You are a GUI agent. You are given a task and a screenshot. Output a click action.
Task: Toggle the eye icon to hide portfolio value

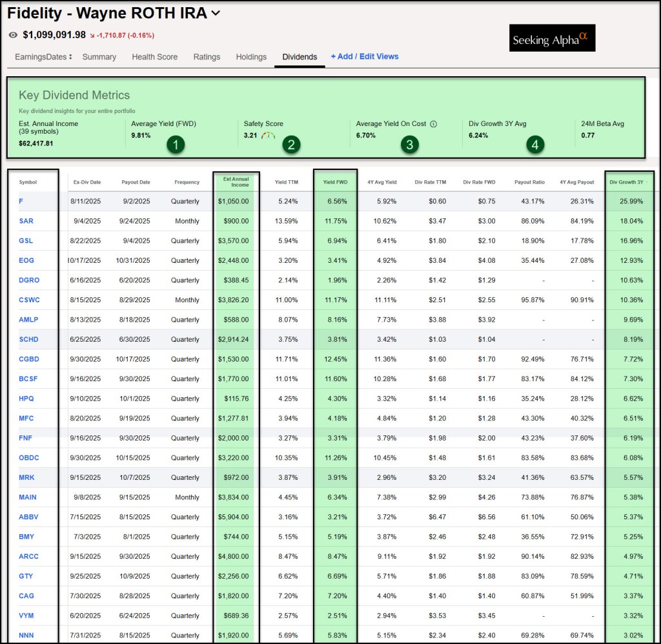click(14, 35)
